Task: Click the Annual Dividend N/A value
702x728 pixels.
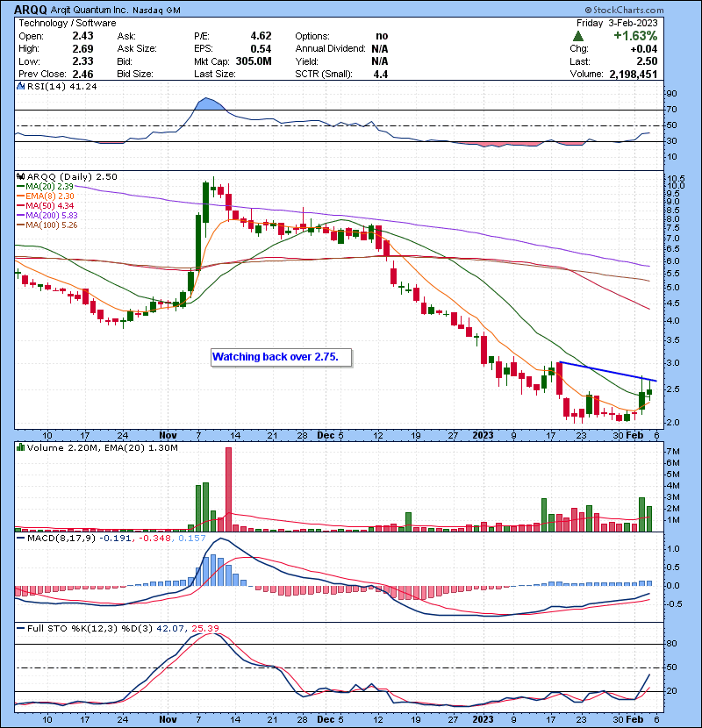Action: pyautogui.click(x=380, y=49)
